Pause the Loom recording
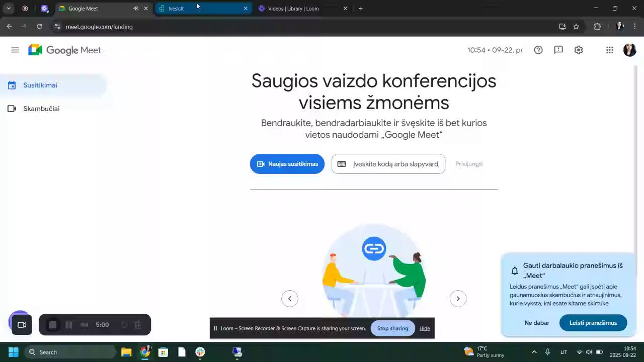Viewport: 644px width, 362px height. pos(69,325)
